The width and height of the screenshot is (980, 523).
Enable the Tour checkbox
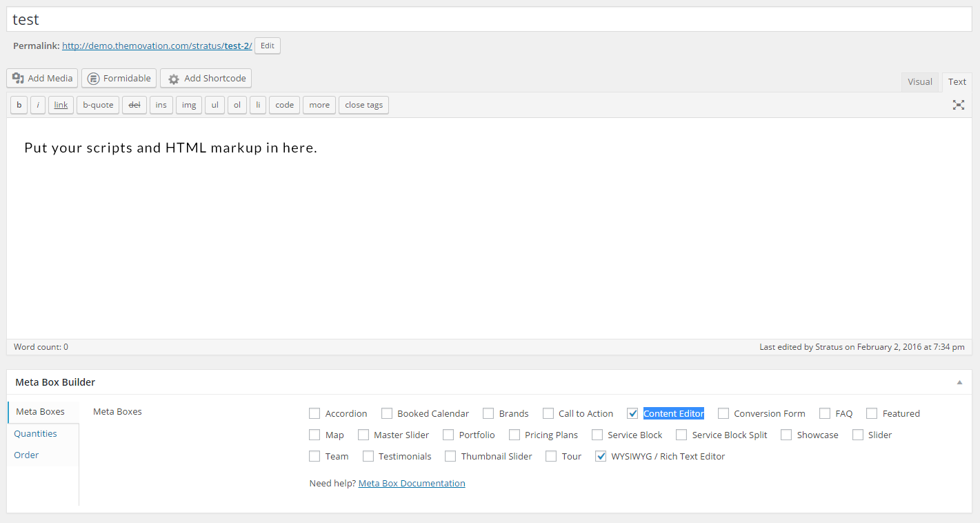[x=551, y=456]
